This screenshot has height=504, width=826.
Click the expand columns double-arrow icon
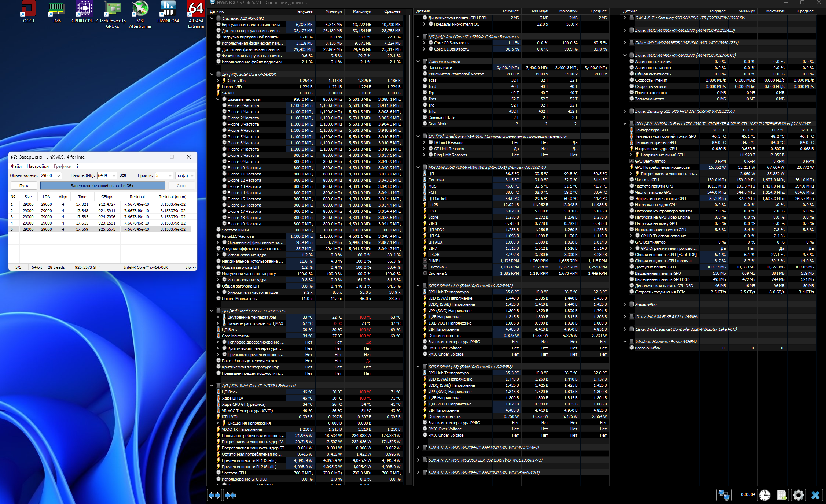[214, 495]
